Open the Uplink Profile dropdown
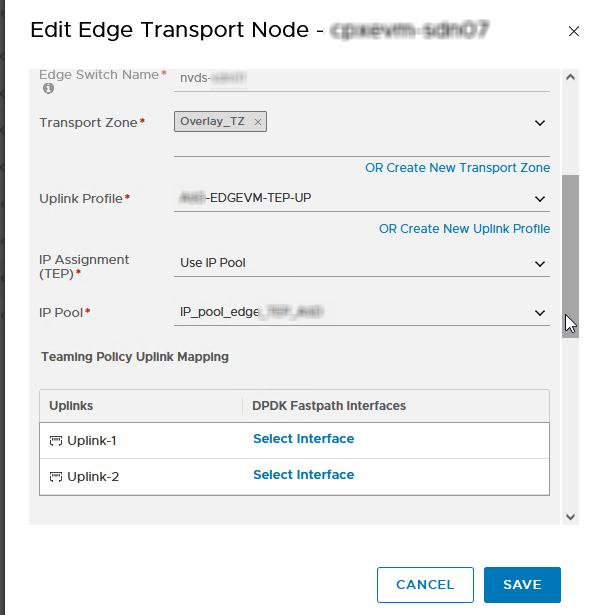The height and width of the screenshot is (615, 598). pos(362,198)
